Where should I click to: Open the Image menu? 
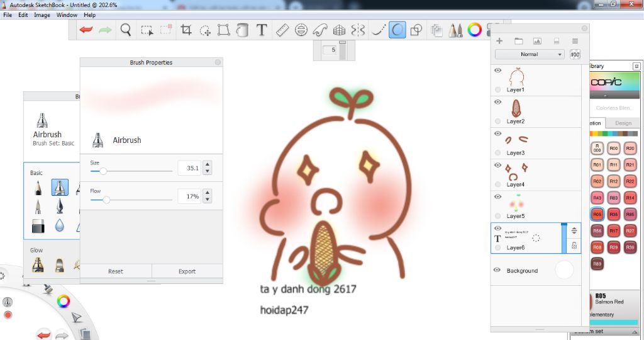click(x=42, y=15)
